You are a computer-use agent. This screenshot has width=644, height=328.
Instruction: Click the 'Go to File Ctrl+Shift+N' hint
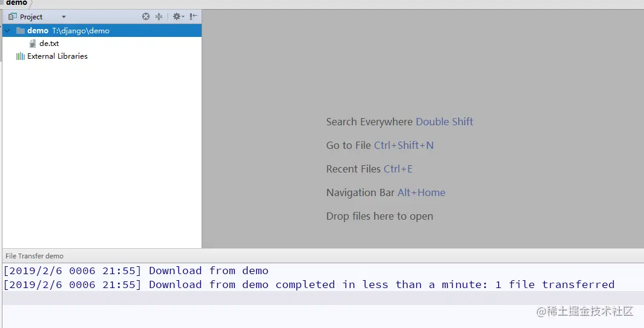point(380,145)
